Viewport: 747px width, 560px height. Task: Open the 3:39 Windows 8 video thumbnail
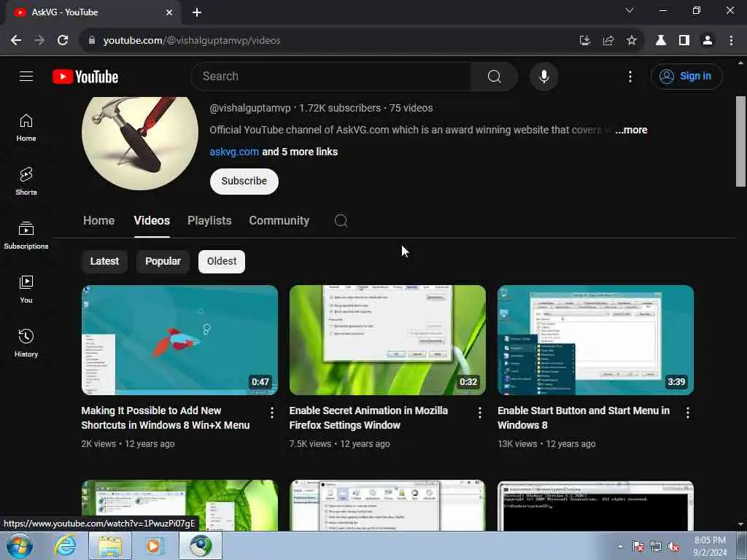595,340
